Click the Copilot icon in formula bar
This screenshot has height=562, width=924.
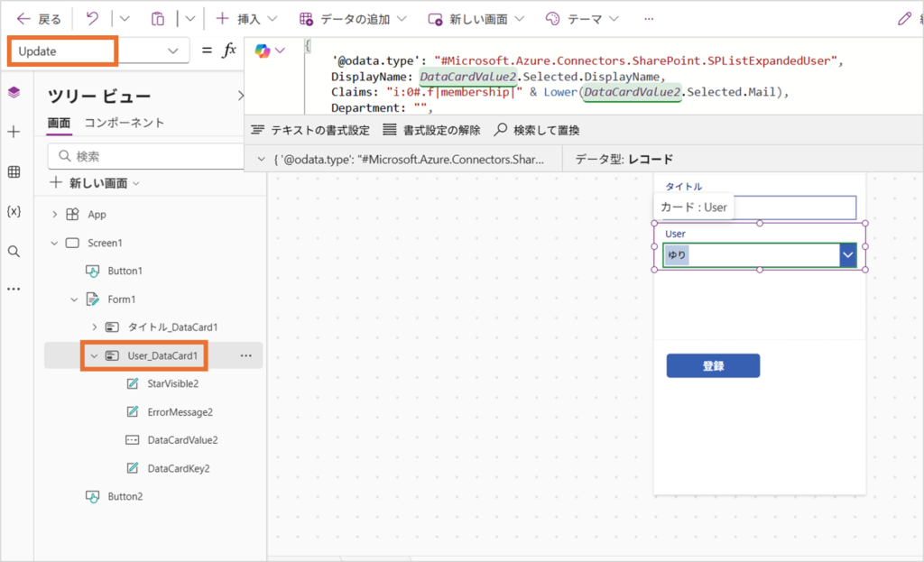(x=263, y=51)
